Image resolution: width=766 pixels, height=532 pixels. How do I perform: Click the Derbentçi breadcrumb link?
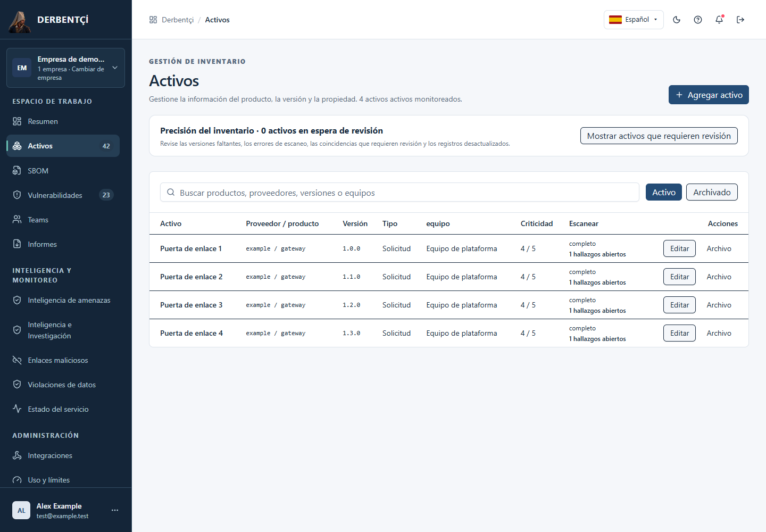coord(178,20)
